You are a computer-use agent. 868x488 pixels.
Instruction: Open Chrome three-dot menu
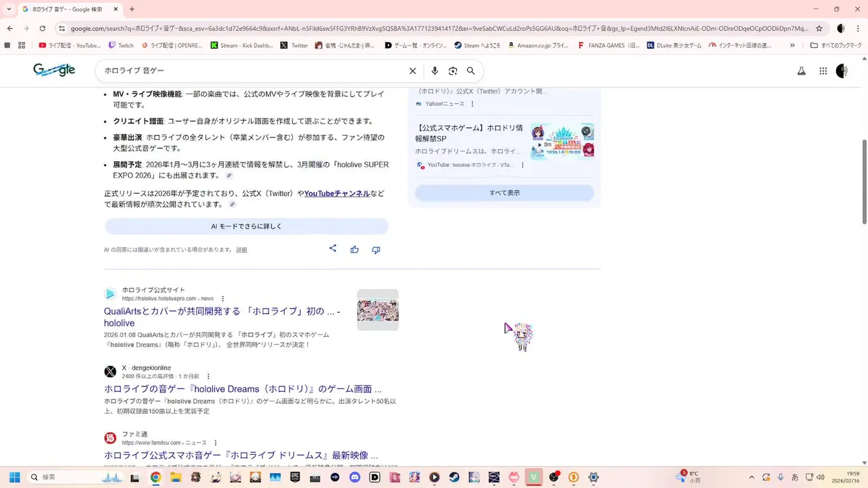(859, 28)
